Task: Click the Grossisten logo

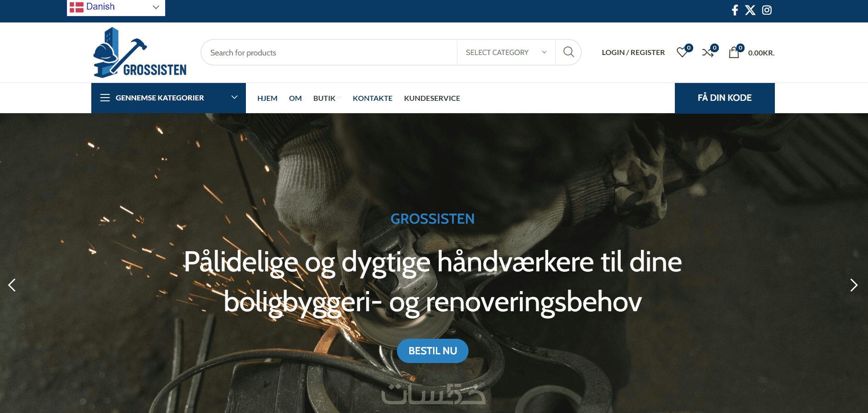Action: coord(140,52)
